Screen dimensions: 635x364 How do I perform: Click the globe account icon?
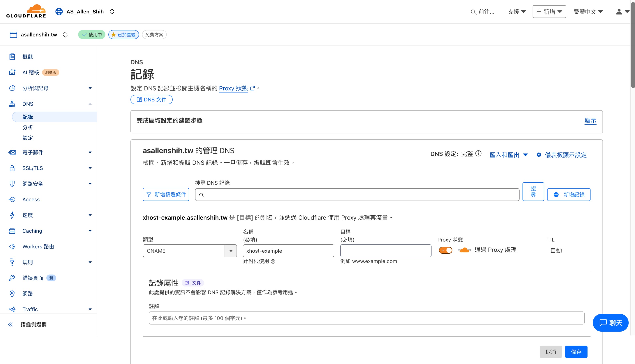[59, 11]
